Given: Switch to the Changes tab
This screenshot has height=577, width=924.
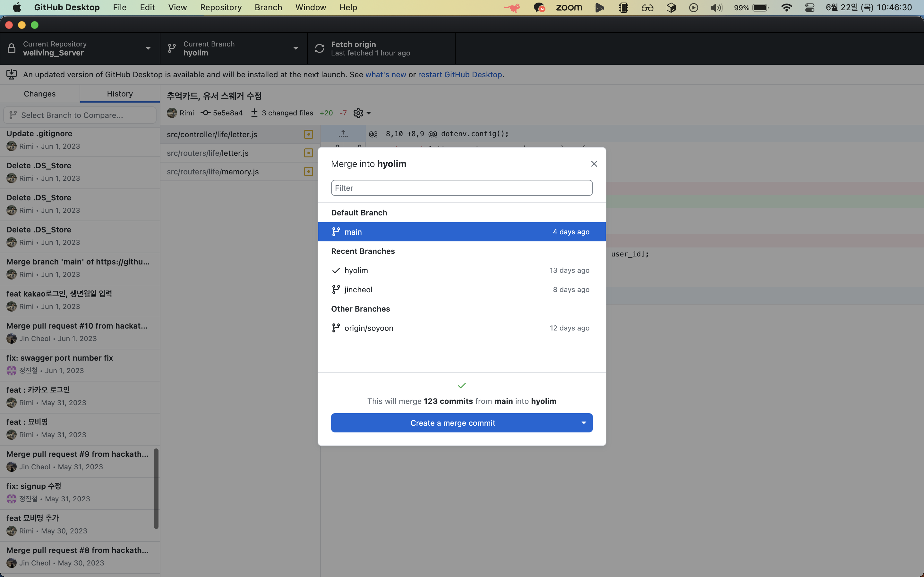Looking at the screenshot, I should click(x=40, y=94).
